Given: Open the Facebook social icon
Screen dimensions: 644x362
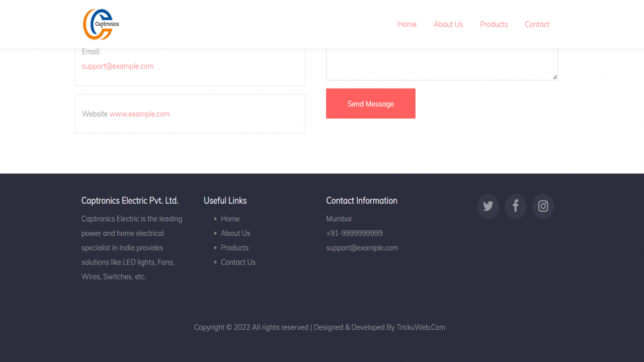Looking at the screenshot, I should click(516, 206).
